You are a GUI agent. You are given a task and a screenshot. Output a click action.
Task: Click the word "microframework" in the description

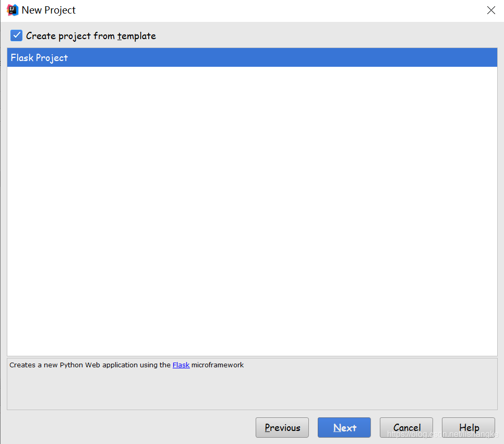coord(218,365)
